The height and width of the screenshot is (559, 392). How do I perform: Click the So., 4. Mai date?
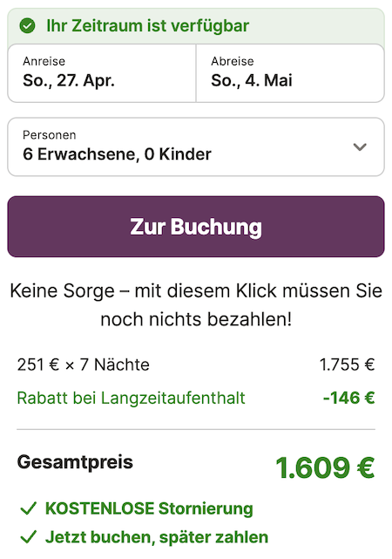click(x=252, y=80)
